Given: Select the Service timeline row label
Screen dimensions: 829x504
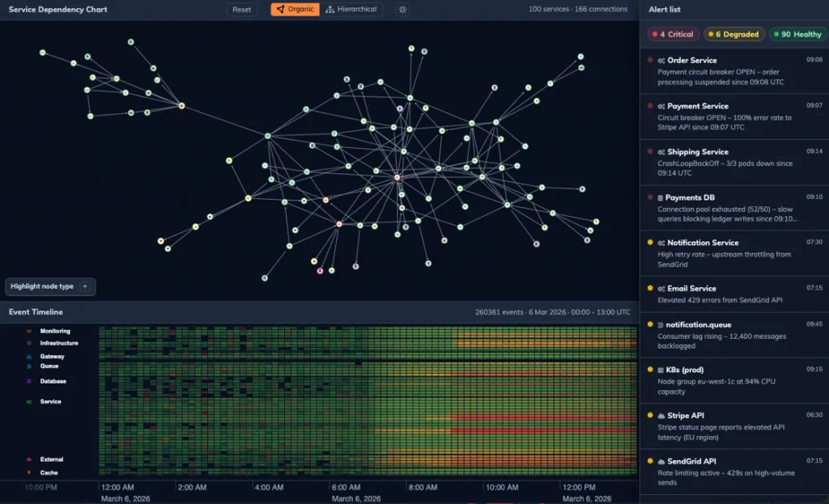Looking at the screenshot, I should click(x=51, y=402).
